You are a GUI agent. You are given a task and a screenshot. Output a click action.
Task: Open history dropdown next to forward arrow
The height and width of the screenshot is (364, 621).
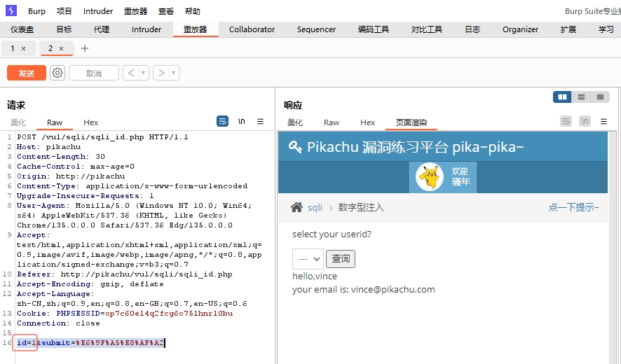click(x=173, y=73)
